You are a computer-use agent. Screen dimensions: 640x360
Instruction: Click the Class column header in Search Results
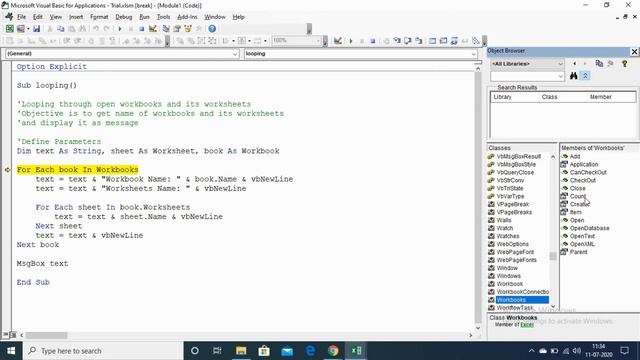coord(563,97)
